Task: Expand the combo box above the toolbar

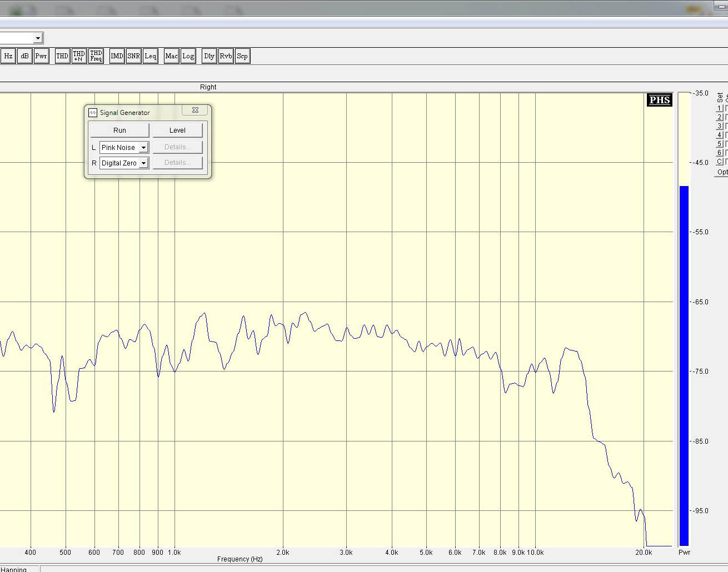Action: pyautogui.click(x=37, y=38)
